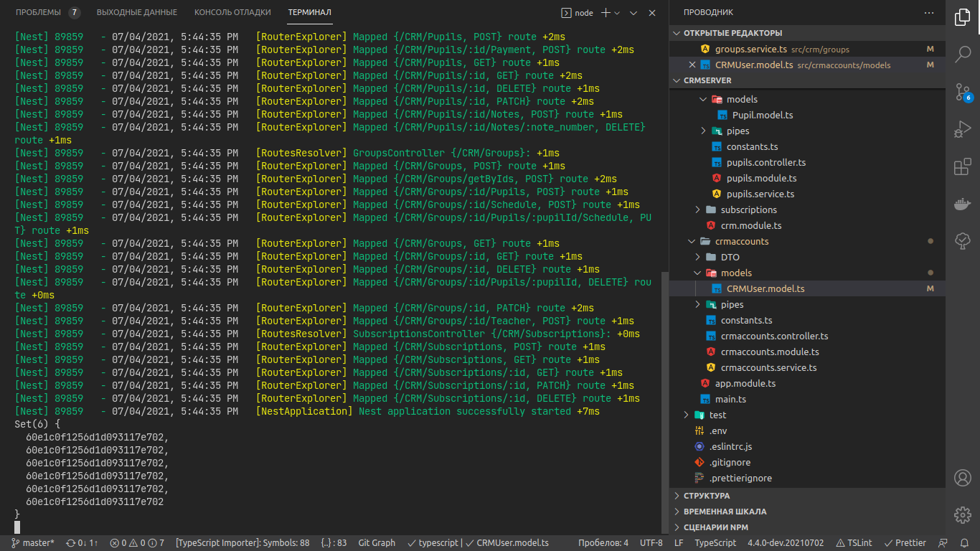
Task: Open groups.service.ts from open editors
Action: point(807,49)
